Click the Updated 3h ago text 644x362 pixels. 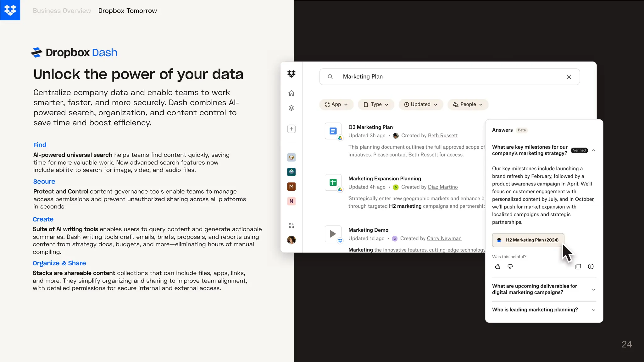coord(367,135)
